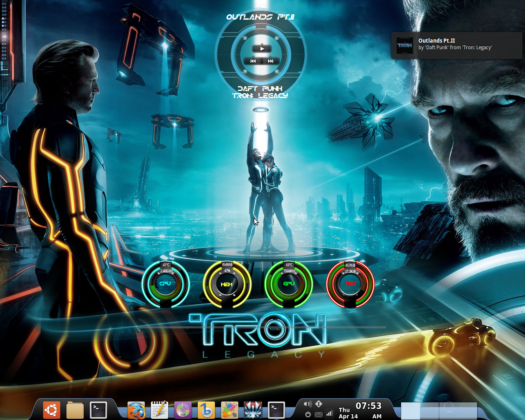Click the software updates arrow icon
Viewport: 525px width, 420px height.
(319, 404)
